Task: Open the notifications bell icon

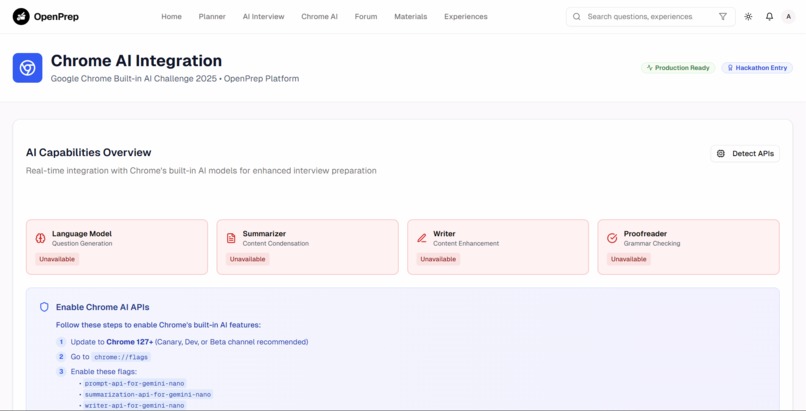Action: [x=770, y=16]
